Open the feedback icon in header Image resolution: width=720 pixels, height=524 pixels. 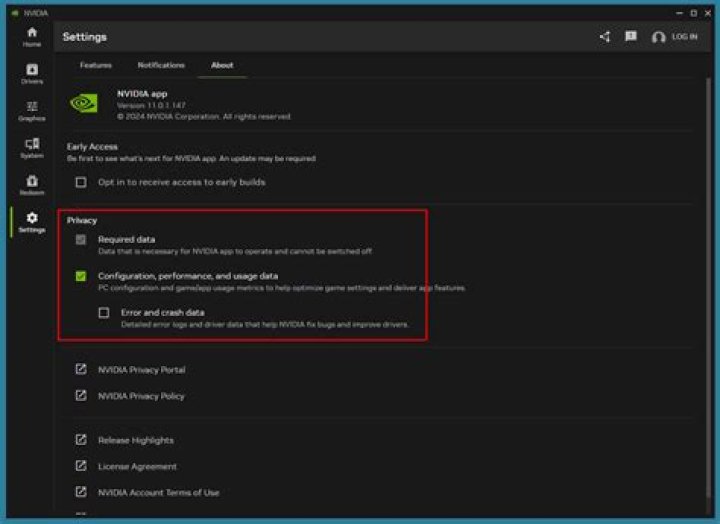click(631, 36)
